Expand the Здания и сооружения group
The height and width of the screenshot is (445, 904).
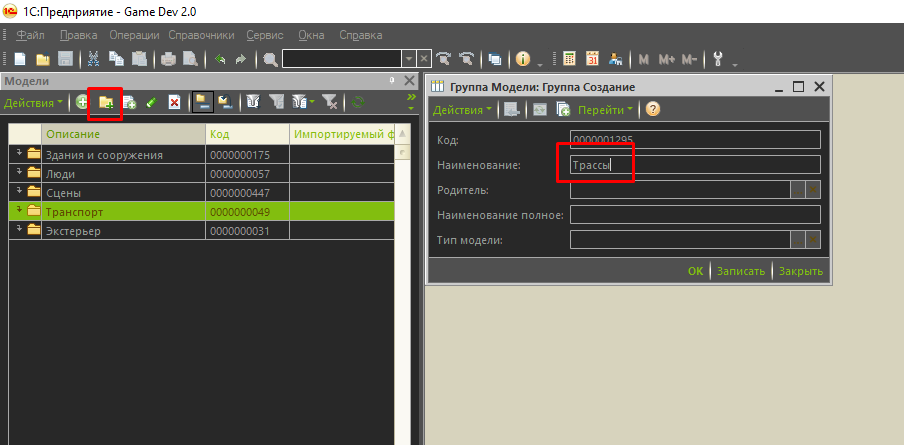18,153
